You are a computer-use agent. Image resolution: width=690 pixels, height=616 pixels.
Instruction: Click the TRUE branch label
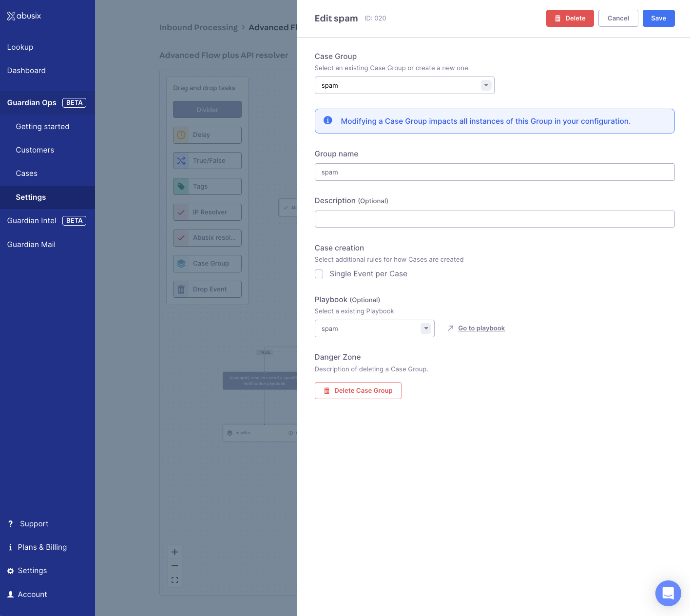265,352
